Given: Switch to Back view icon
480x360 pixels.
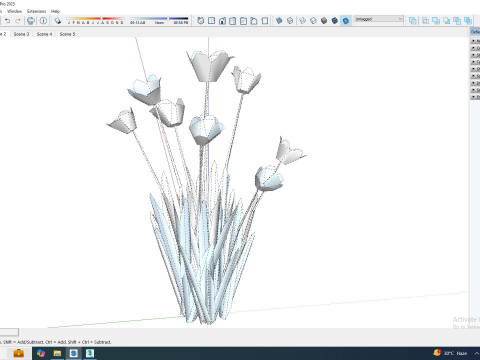Looking at the screenshot, I should click(243, 21).
